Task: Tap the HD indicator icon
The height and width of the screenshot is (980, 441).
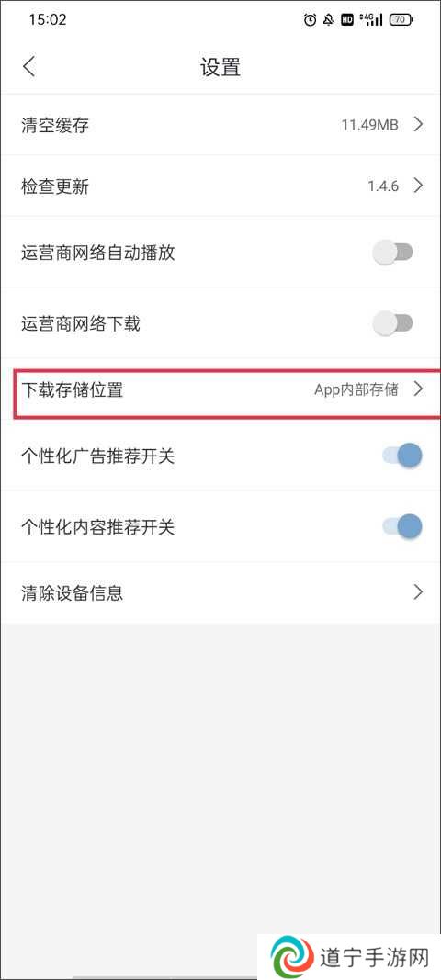Action: [347, 20]
